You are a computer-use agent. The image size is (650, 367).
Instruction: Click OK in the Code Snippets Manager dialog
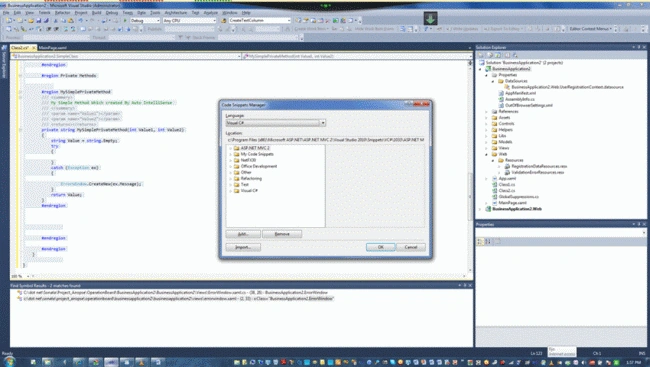point(381,247)
